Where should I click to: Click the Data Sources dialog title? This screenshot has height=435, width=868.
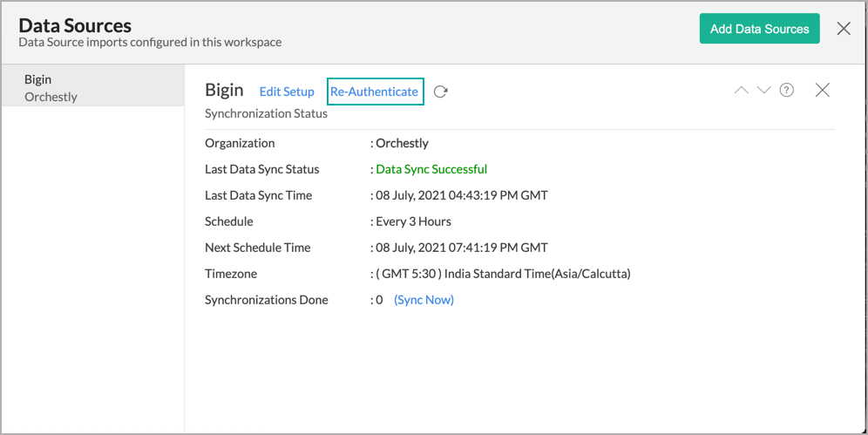pos(75,25)
